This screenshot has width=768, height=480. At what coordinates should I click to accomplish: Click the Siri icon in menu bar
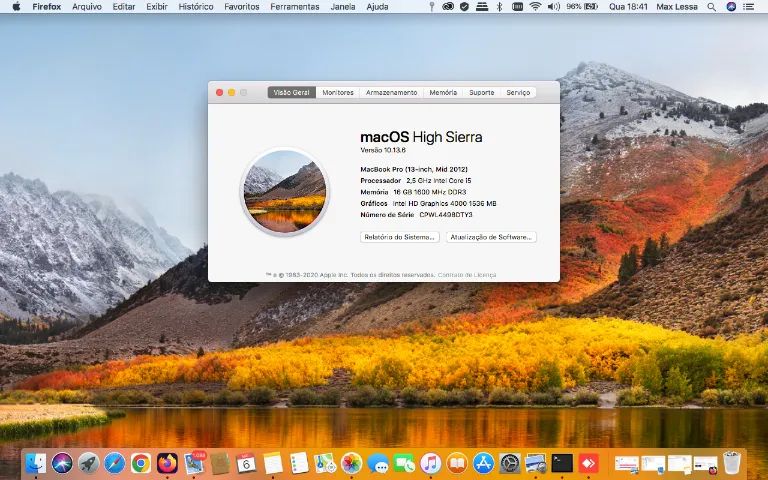click(731, 7)
